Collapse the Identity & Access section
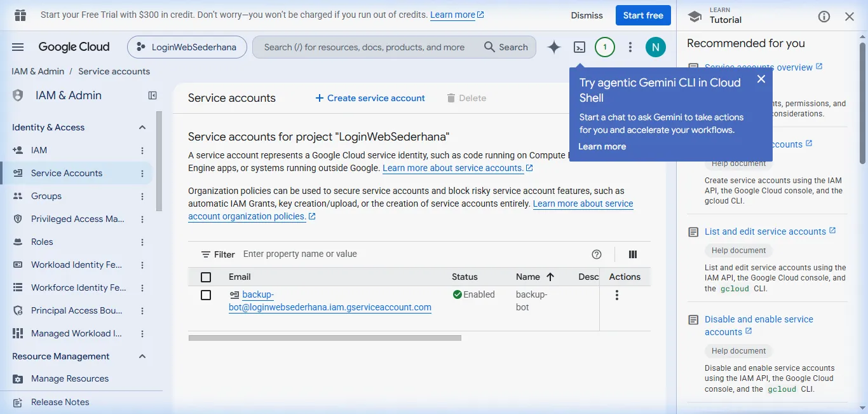The image size is (868, 414). tap(142, 127)
